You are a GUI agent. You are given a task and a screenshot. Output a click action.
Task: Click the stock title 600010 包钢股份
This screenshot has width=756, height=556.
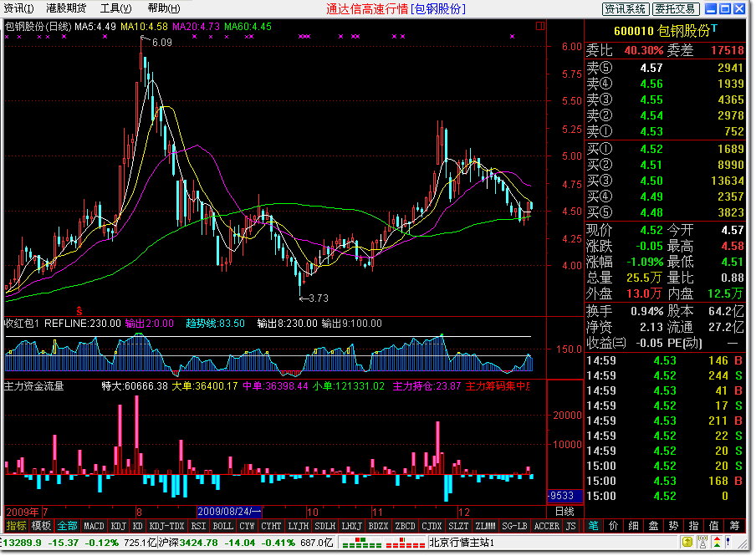(661, 31)
